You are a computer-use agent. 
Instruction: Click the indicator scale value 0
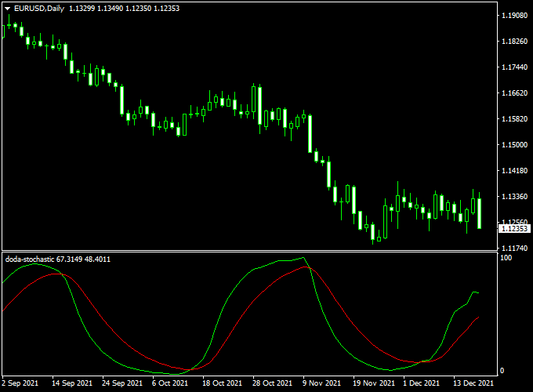coord(502,371)
